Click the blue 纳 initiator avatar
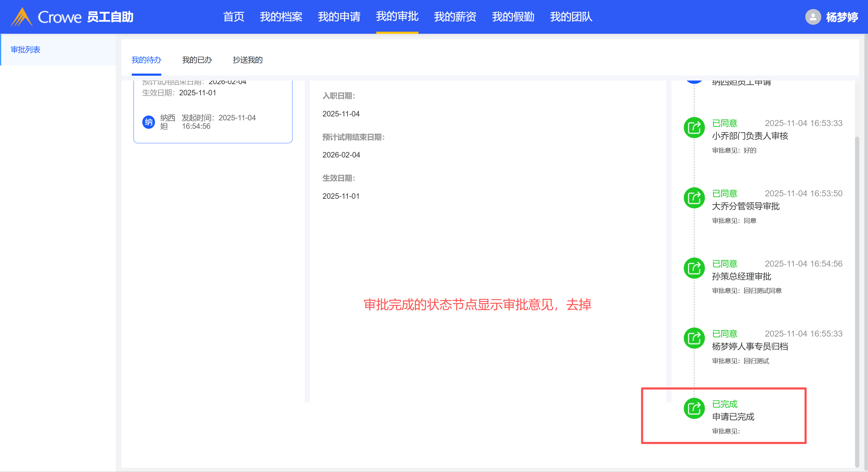This screenshot has height=472, width=868. click(149, 122)
